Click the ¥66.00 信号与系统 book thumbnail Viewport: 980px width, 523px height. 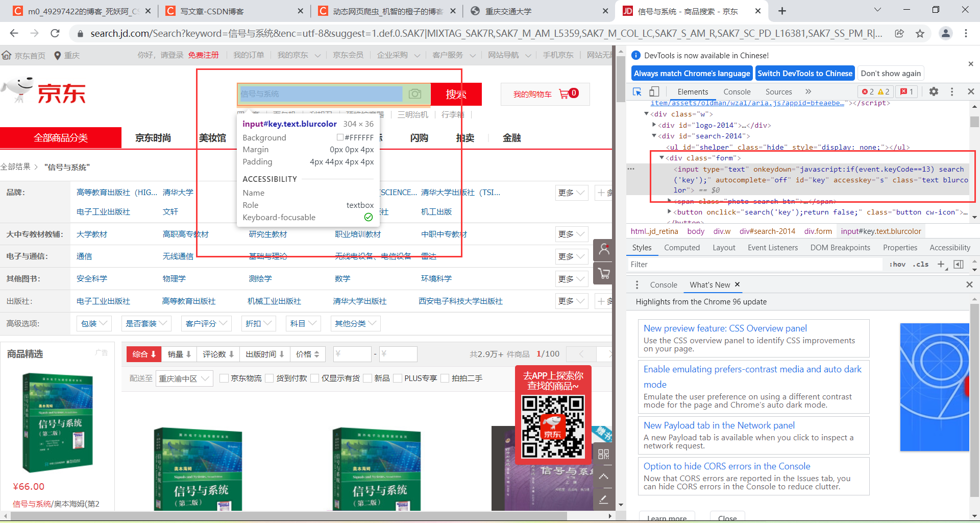(x=57, y=422)
